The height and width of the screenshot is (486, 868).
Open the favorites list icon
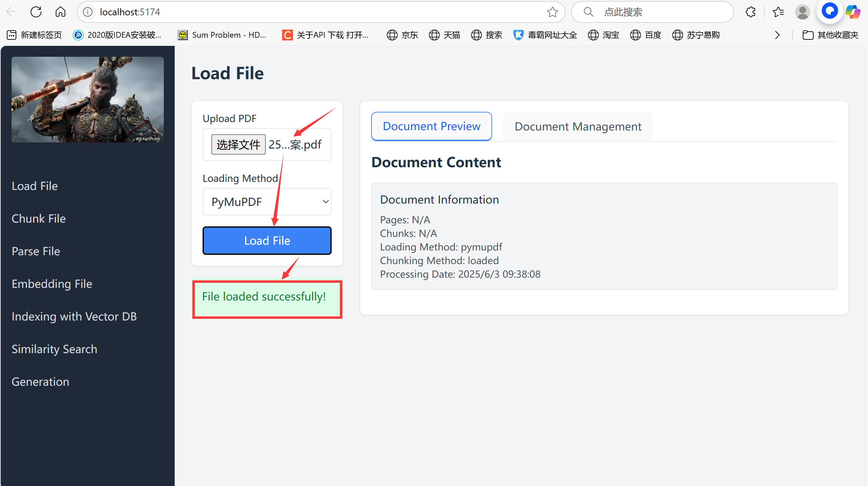coord(778,12)
